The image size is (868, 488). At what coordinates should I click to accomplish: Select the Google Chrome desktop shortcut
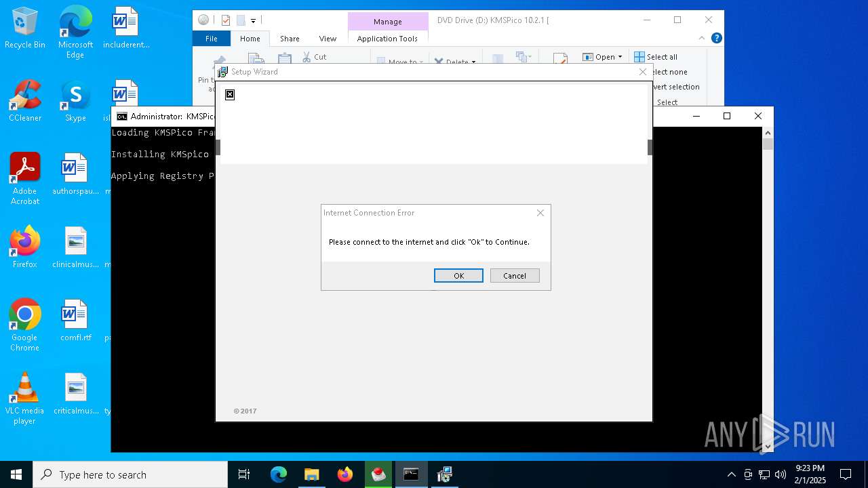[25, 325]
